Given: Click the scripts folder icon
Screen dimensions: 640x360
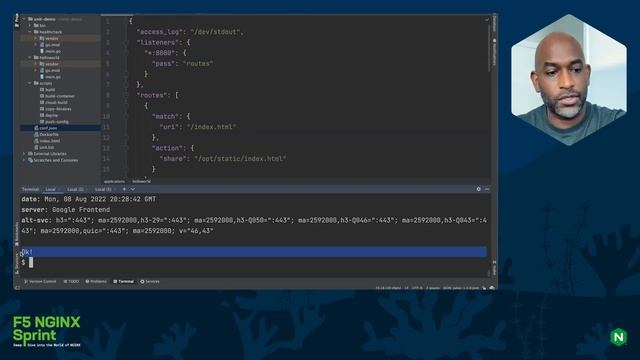Looking at the screenshot, I should (36, 83).
